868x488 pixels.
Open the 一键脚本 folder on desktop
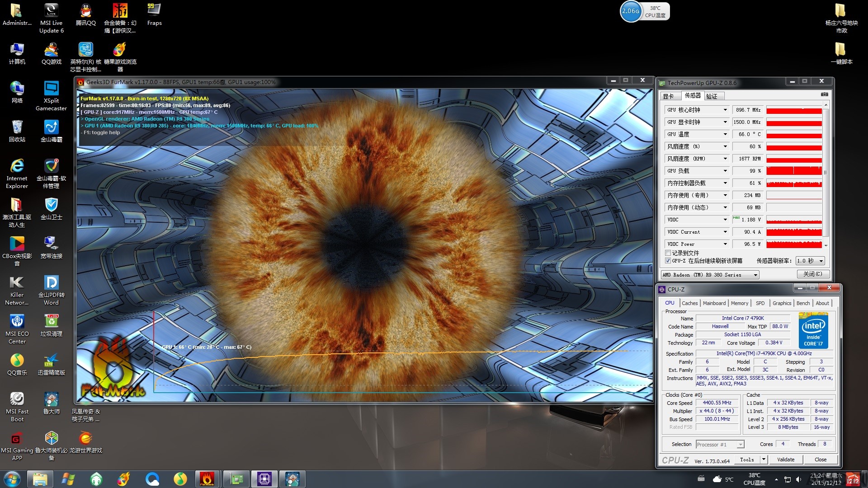click(x=841, y=54)
